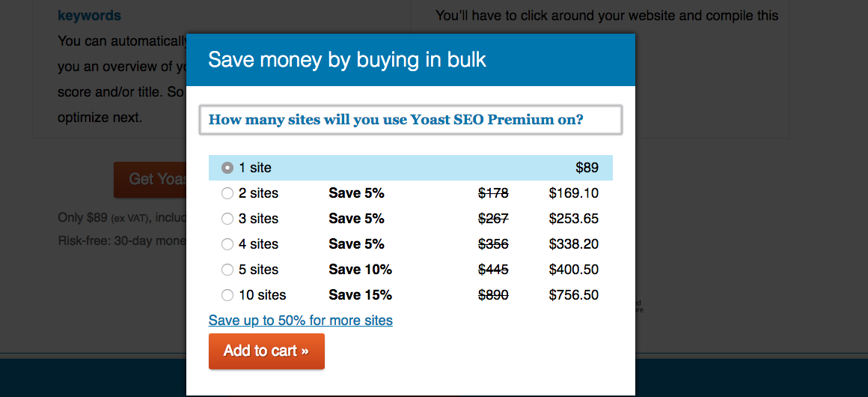Open "Save up to 50% for more sites" link
The image size is (868, 397).
(300, 321)
